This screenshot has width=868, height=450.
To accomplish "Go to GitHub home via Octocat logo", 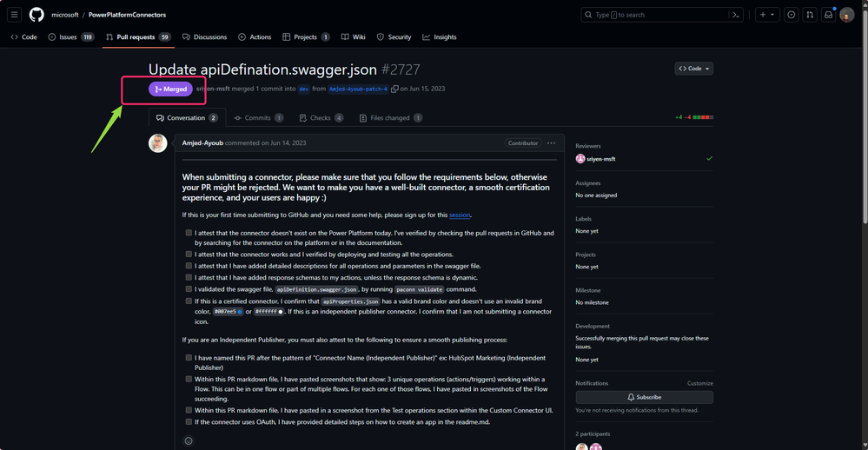I will click(x=36, y=15).
